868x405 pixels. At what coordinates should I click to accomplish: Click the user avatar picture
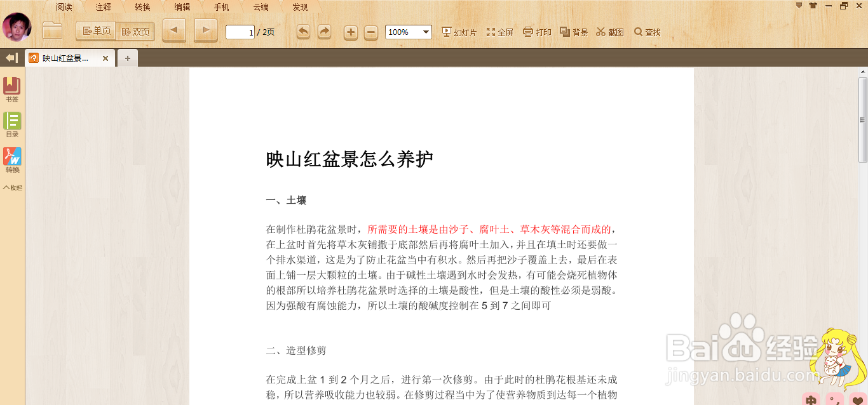click(17, 27)
